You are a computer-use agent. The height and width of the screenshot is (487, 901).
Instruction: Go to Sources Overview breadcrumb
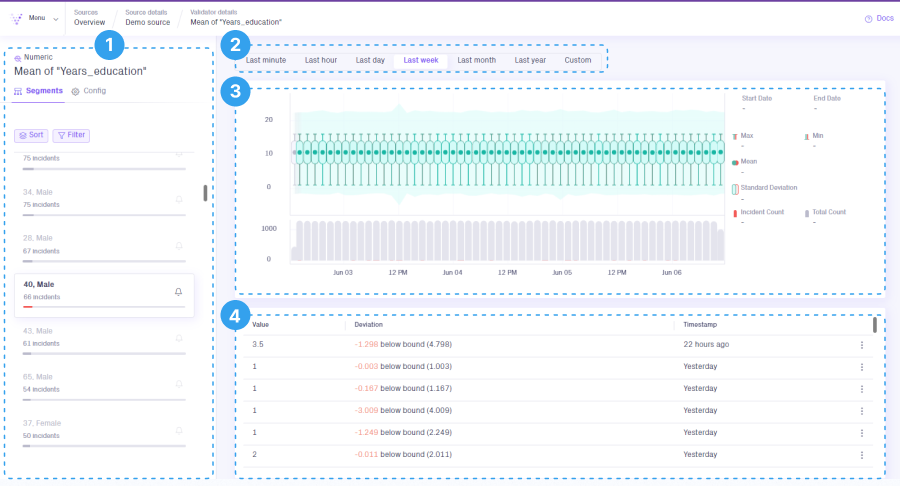89,22
